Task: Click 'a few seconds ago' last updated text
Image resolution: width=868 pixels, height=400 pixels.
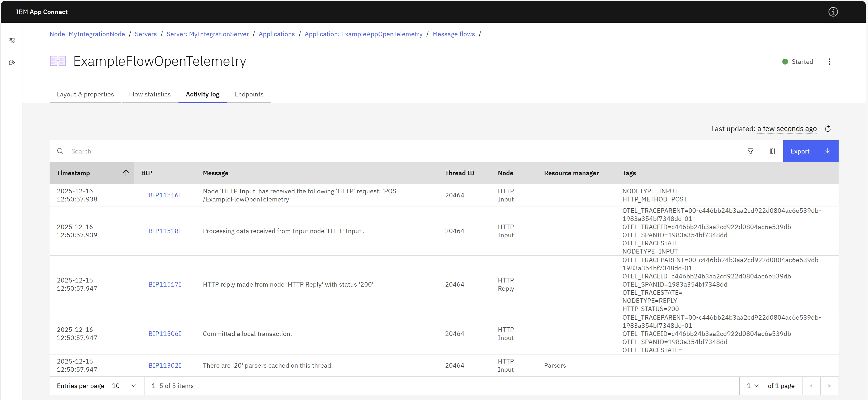Action: [787, 129]
